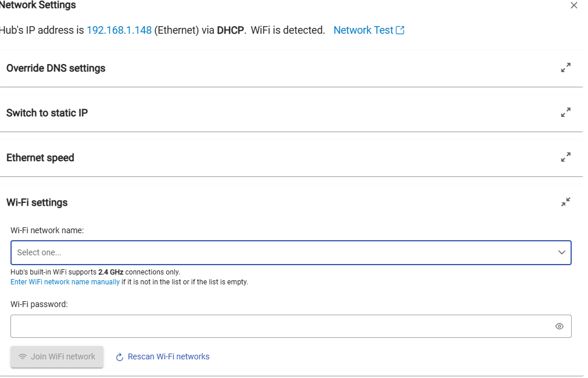Click the Wi-Fi network dropdown chevron arrow
Viewport: 588px width, 378px height.
tap(562, 252)
